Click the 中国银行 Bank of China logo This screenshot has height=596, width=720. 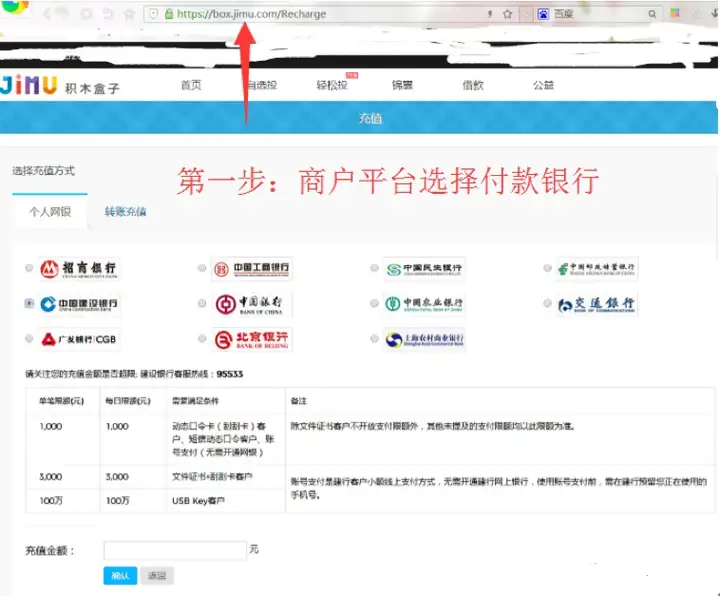click(x=252, y=304)
